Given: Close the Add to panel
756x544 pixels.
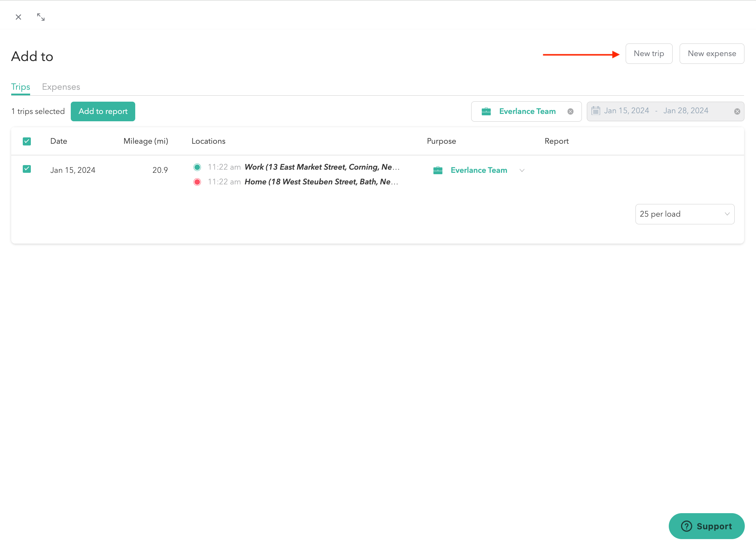Looking at the screenshot, I should (x=19, y=17).
